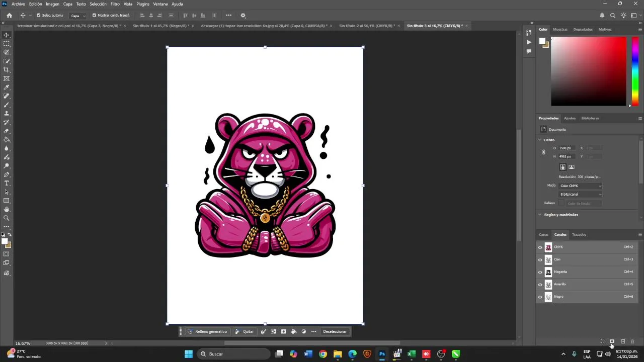Open Channels panel flyout menu
Viewport: 644px width, 362px height.
click(640, 234)
